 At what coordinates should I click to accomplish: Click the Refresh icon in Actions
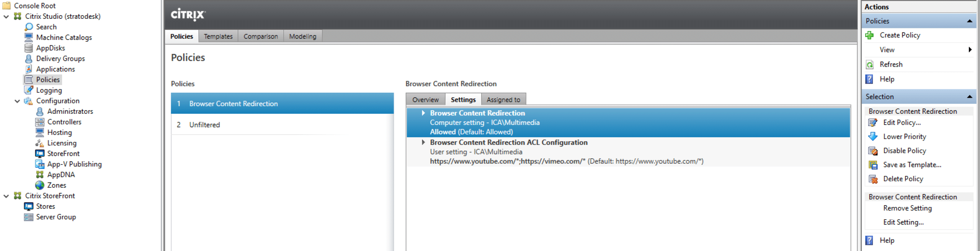(x=870, y=64)
